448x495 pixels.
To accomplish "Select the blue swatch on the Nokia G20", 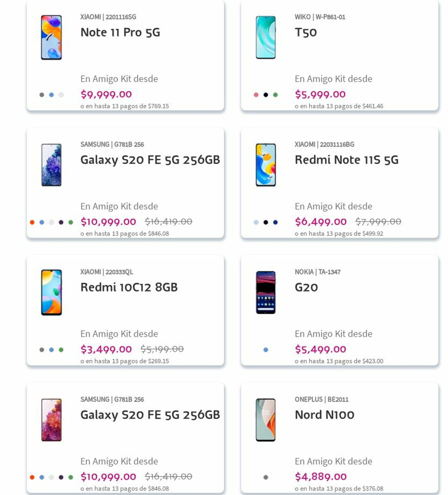I will point(265,349).
